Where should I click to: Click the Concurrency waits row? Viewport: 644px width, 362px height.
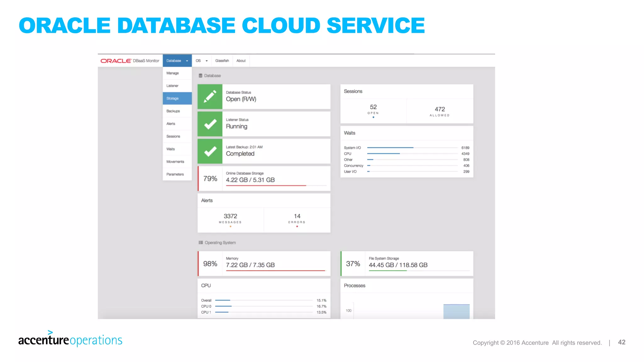click(x=407, y=166)
